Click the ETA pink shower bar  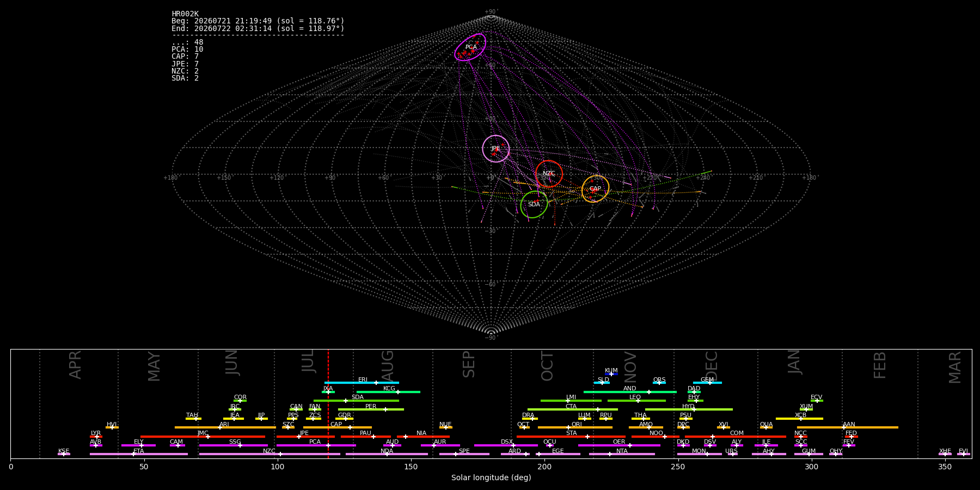tap(139, 454)
